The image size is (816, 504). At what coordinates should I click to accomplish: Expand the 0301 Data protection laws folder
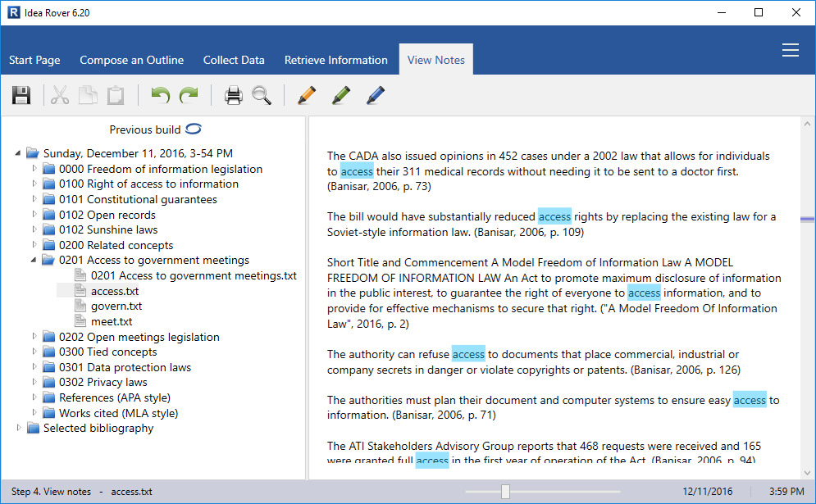pyautogui.click(x=34, y=367)
